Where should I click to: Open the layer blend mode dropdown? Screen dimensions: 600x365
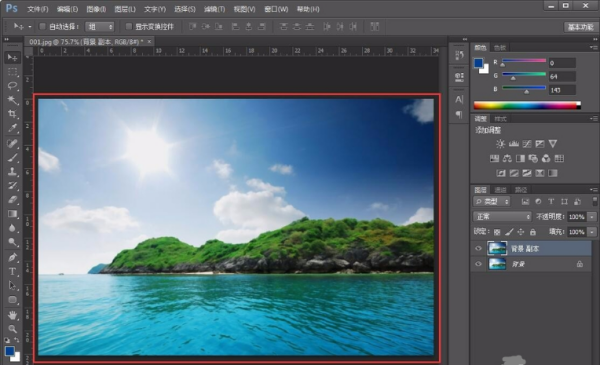[x=502, y=217]
